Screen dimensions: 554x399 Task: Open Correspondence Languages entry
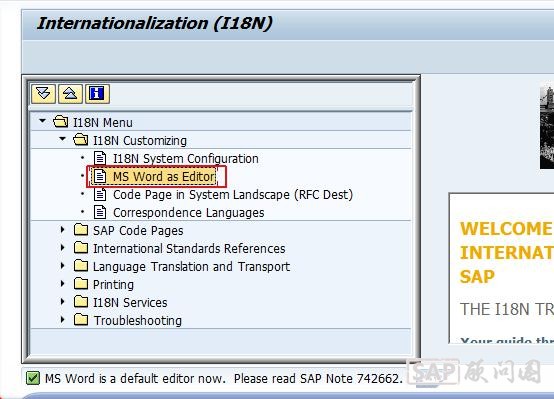(189, 213)
